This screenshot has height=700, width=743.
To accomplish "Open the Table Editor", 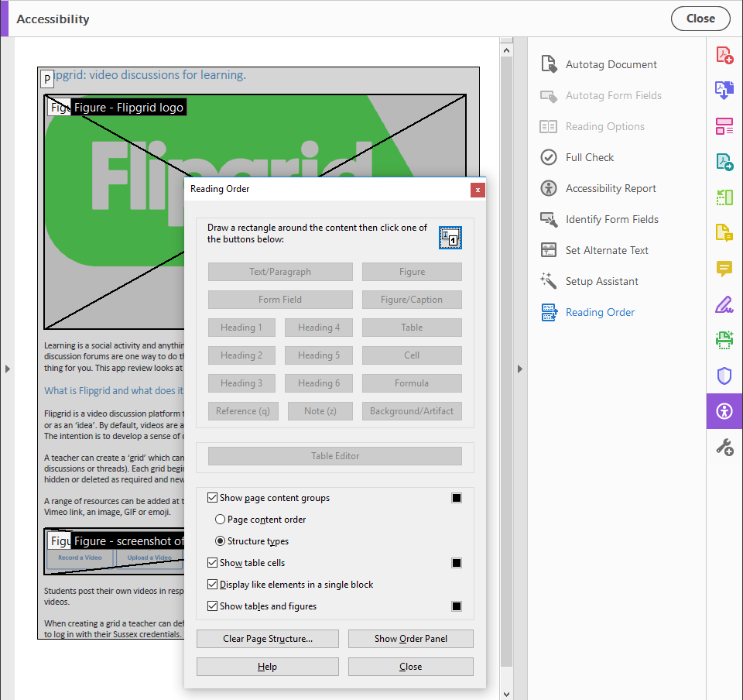I will click(x=335, y=456).
